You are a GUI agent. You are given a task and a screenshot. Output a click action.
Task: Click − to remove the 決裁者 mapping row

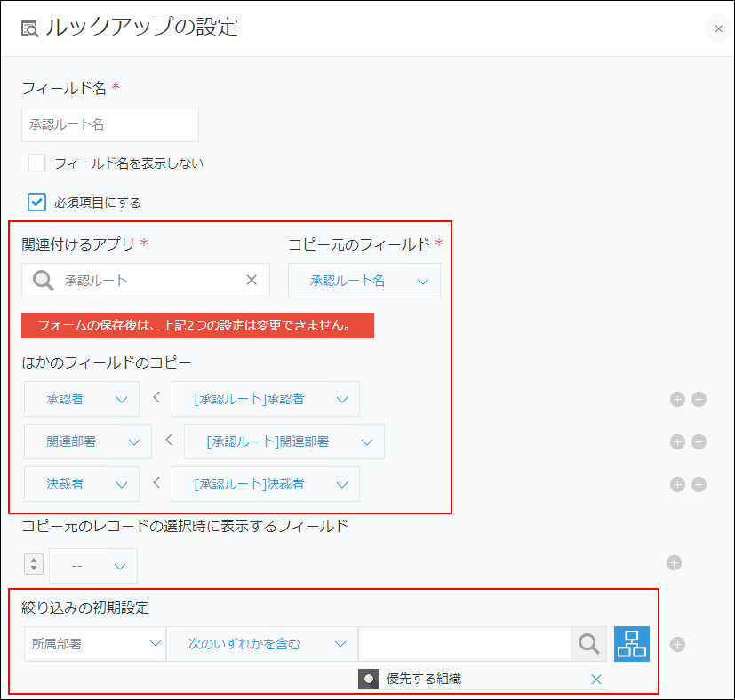(x=699, y=484)
